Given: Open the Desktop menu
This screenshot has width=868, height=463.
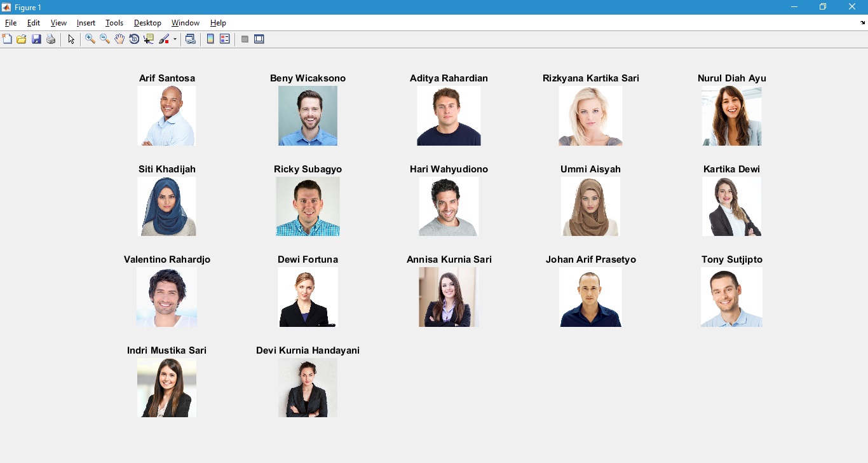Looking at the screenshot, I should coord(147,23).
